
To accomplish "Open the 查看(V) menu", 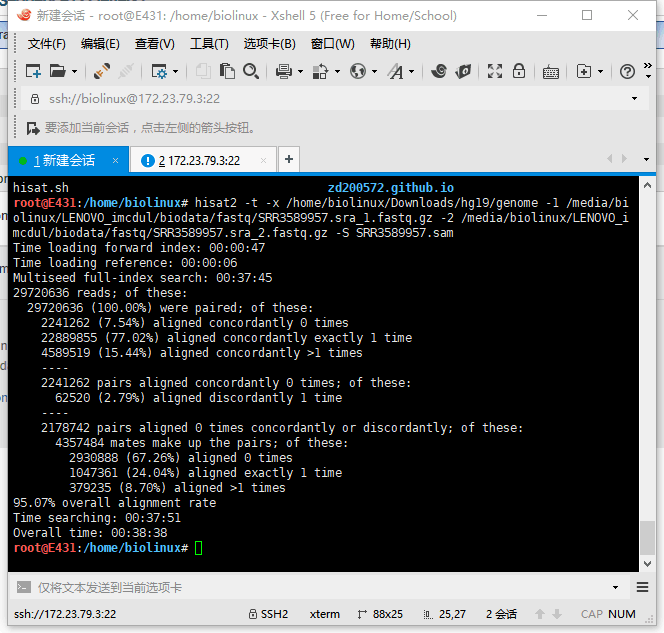I will (155, 44).
